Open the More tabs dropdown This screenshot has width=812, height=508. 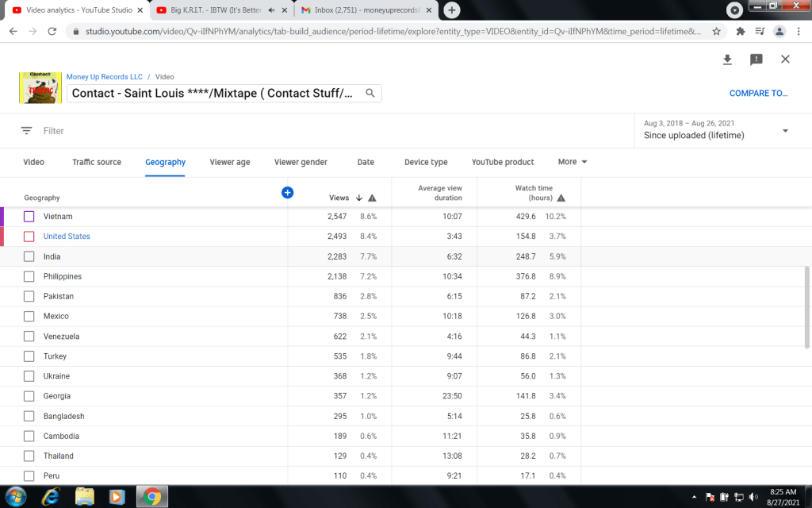click(x=573, y=162)
